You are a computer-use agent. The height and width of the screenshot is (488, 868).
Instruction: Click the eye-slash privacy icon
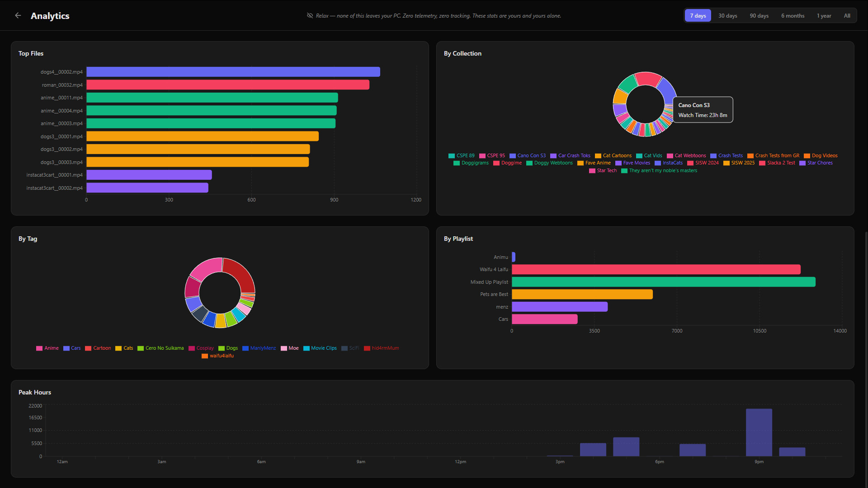point(310,15)
